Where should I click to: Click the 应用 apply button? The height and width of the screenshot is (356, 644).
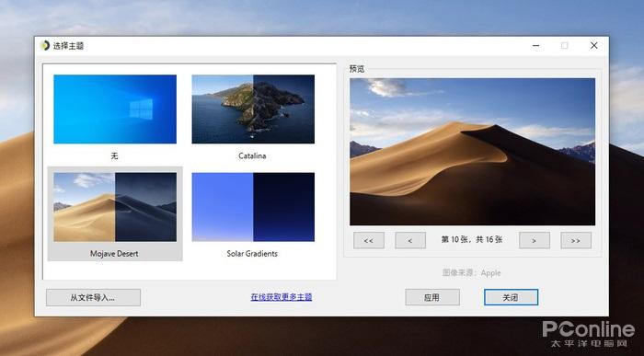point(432,297)
